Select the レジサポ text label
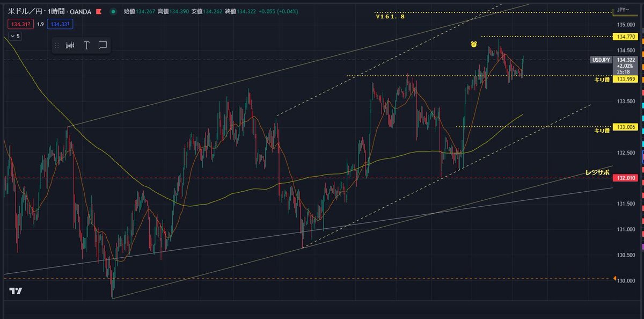Viewport: 644px width, 319px height. click(598, 173)
